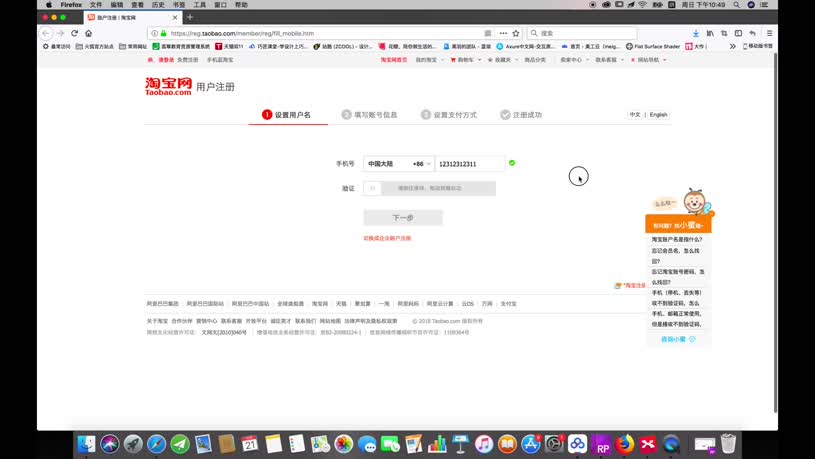Open the page actions three-dot menu
Screen dimensions: 815x459
pos(503,33)
